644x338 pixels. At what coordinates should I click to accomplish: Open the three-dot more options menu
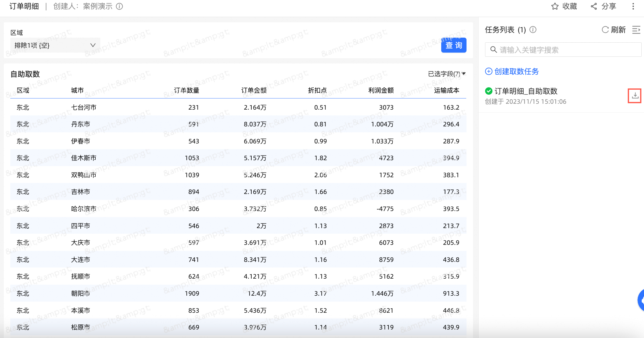(633, 6)
